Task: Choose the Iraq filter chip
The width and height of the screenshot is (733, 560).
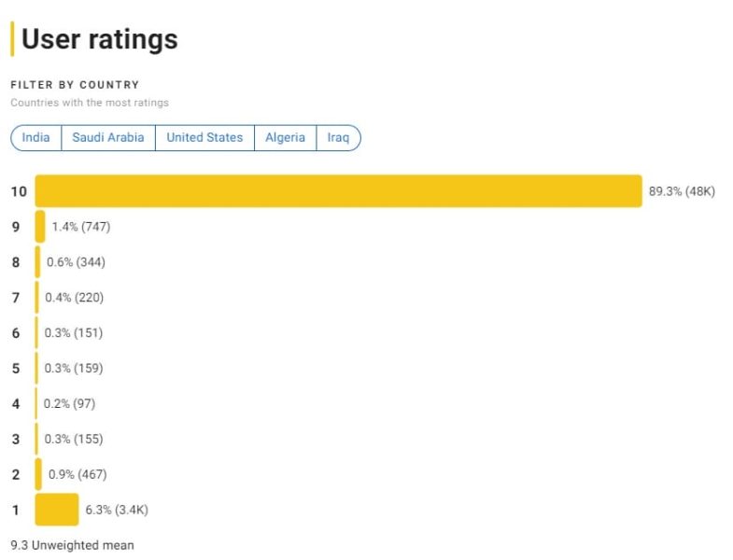Action: [338, 137]
